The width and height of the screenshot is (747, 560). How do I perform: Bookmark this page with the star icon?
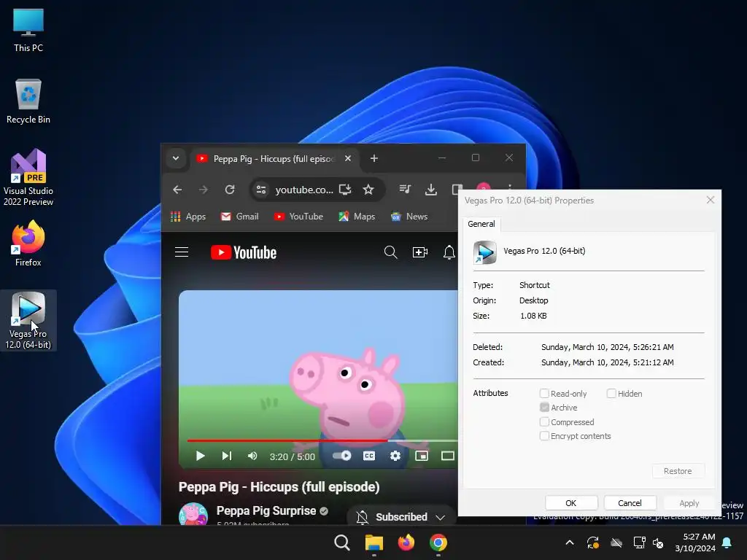368,190
